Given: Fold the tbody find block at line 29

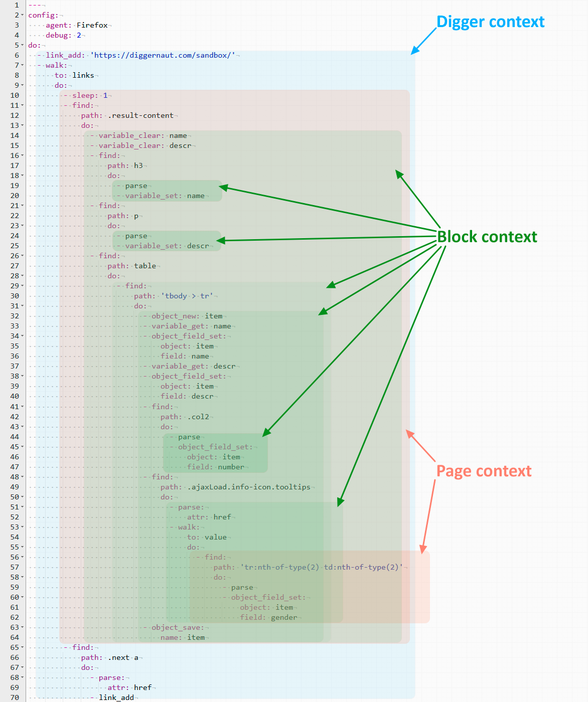Looking at the screenshot, I should (x=23, y=286).
